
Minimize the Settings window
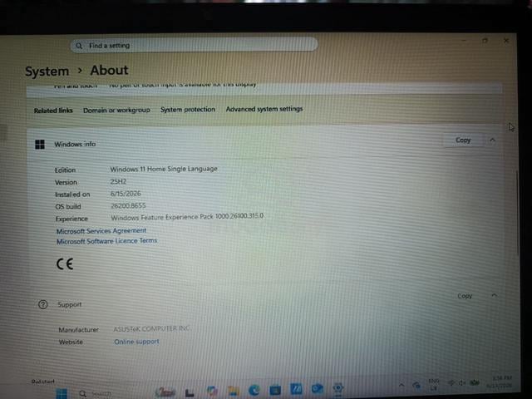coord(464,41)
